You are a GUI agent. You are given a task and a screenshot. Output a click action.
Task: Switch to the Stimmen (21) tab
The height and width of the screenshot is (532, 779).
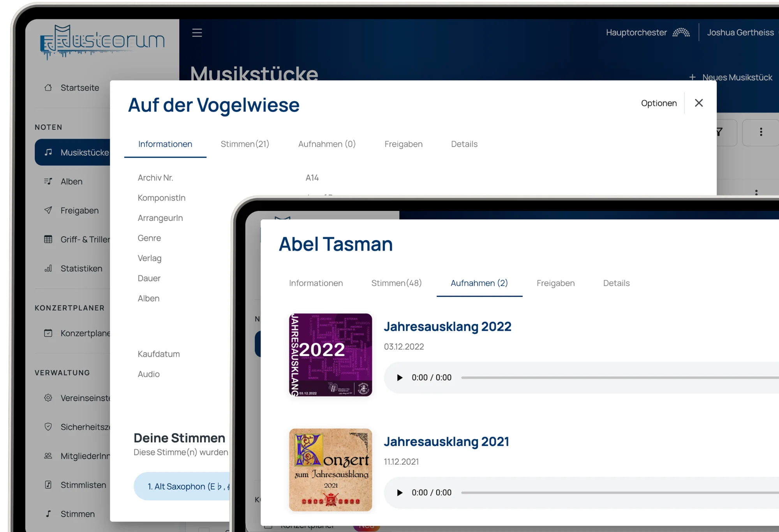(x=245, y=144)
